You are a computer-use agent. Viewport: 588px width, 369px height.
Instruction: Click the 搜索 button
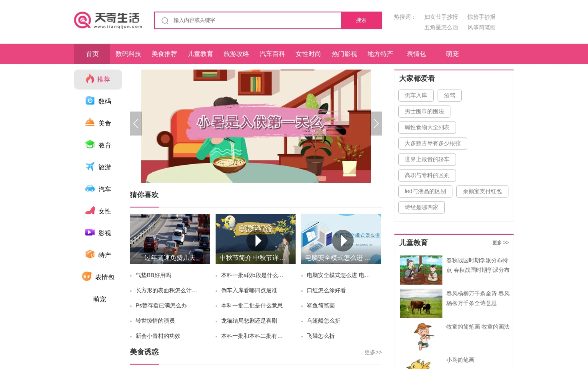click(362, 20)
